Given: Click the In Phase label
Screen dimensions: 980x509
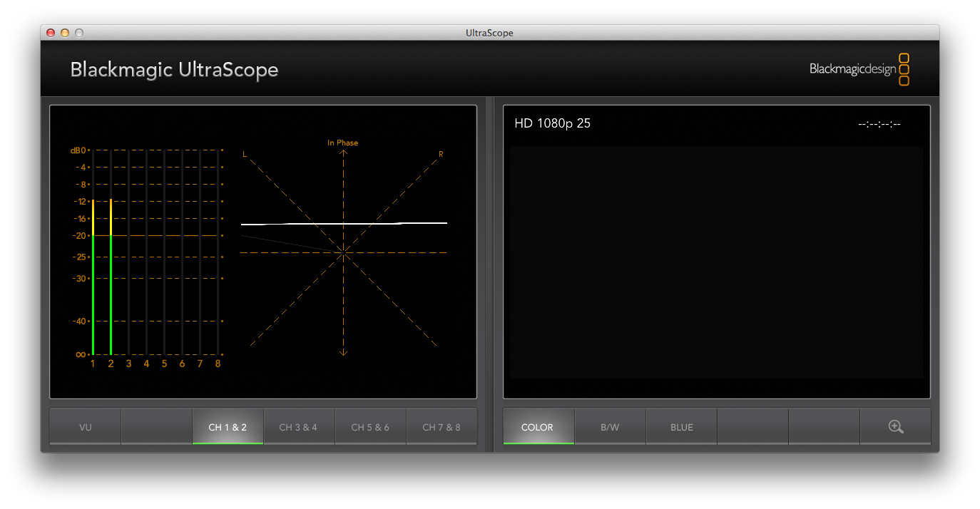Looking at the screenshot, I should click(x=343, y=143).
